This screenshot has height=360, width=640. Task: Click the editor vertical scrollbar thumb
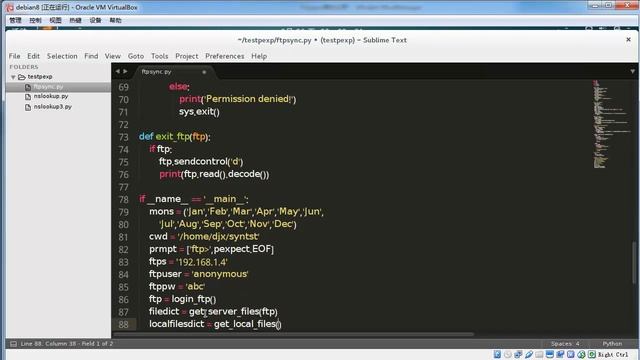(634, 263)
